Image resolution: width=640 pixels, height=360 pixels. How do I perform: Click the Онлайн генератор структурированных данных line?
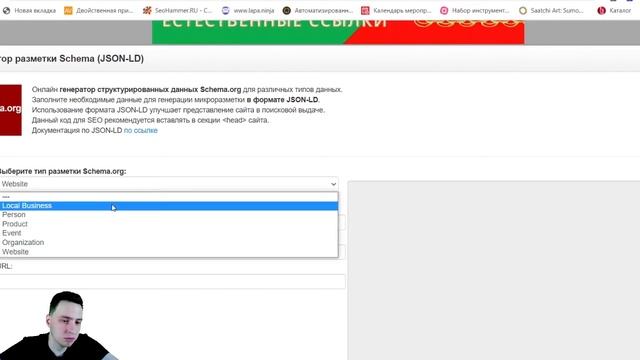pos(187,90)
